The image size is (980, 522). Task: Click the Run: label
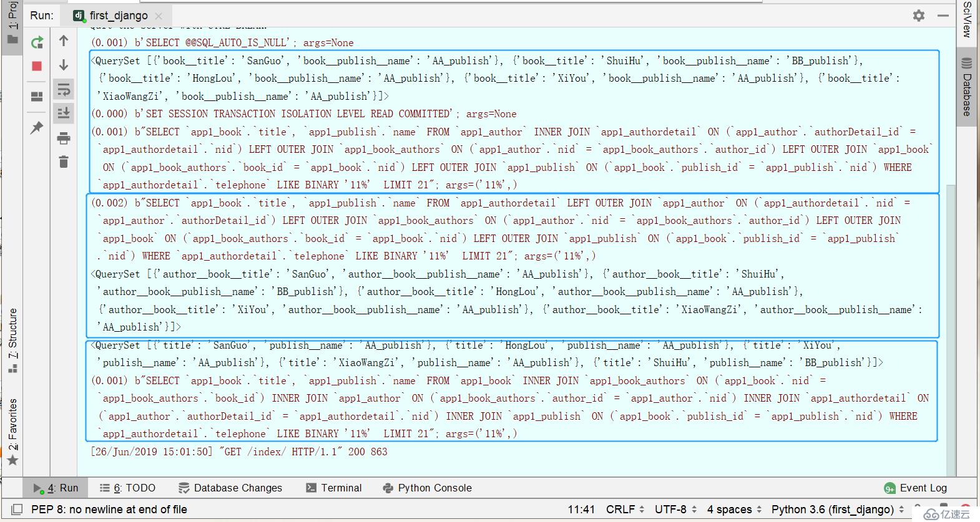(x=42, y=16)
